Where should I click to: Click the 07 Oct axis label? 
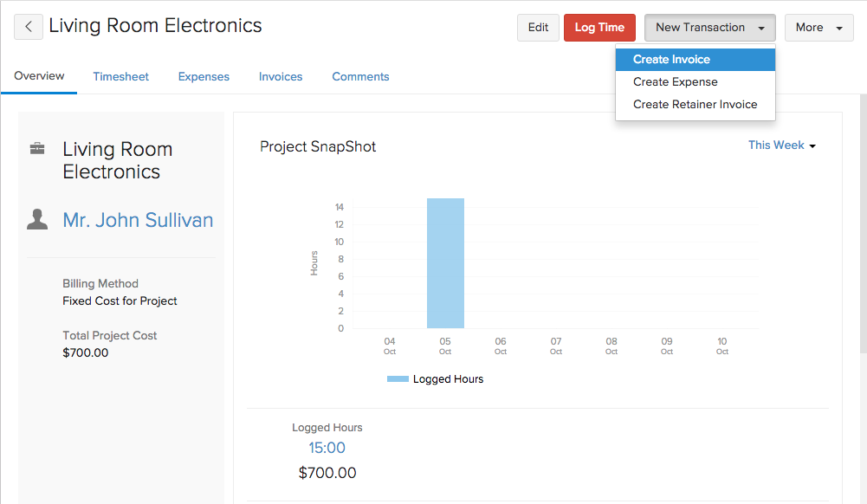coord(556,346)
